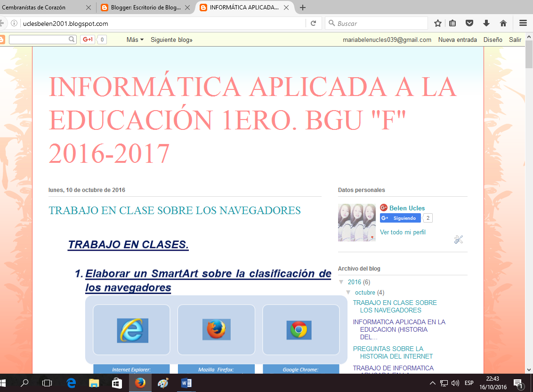Screen dimensions: 533x392
Task: Open archive link TRABAJO EN CLASE SOBRE LOS NAVEGADORES
Action: tap(395, 306)
